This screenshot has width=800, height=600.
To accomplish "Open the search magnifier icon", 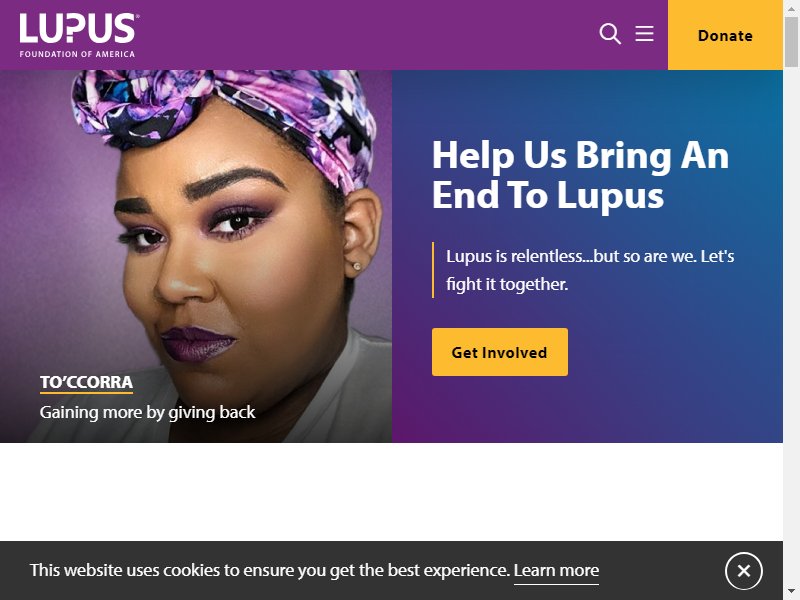I will 610,34.
